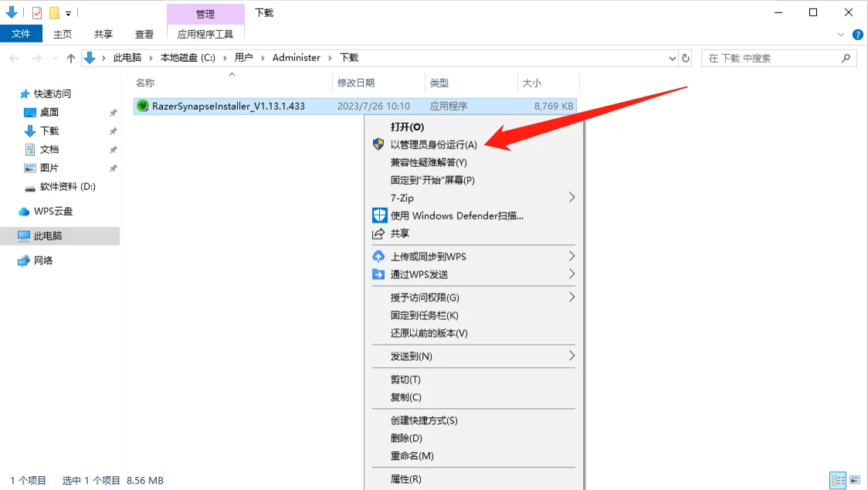
Task: Expand the 发送到(N) submenu
Action: [474, 356]
